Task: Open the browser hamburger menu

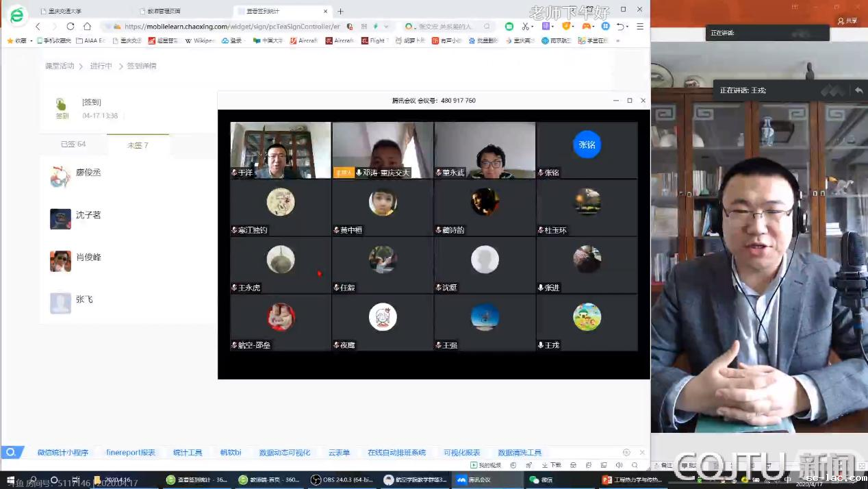Action: [x=640, y=26]
